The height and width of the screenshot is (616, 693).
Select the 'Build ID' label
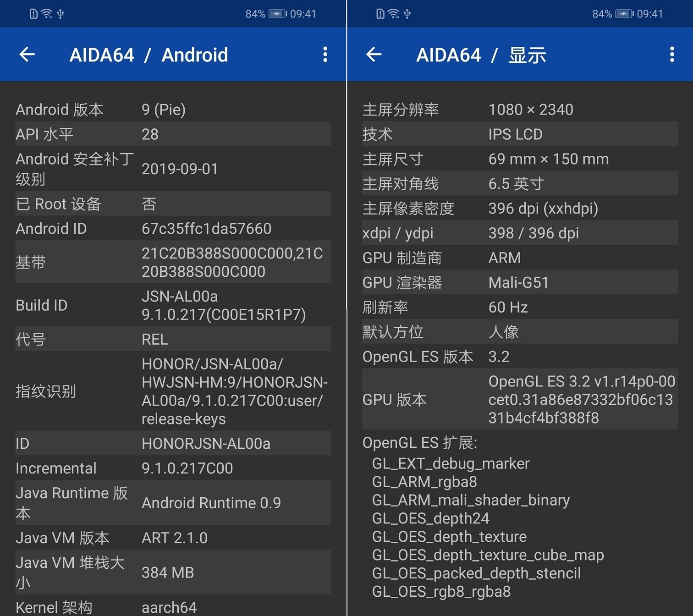coord(42,305)
